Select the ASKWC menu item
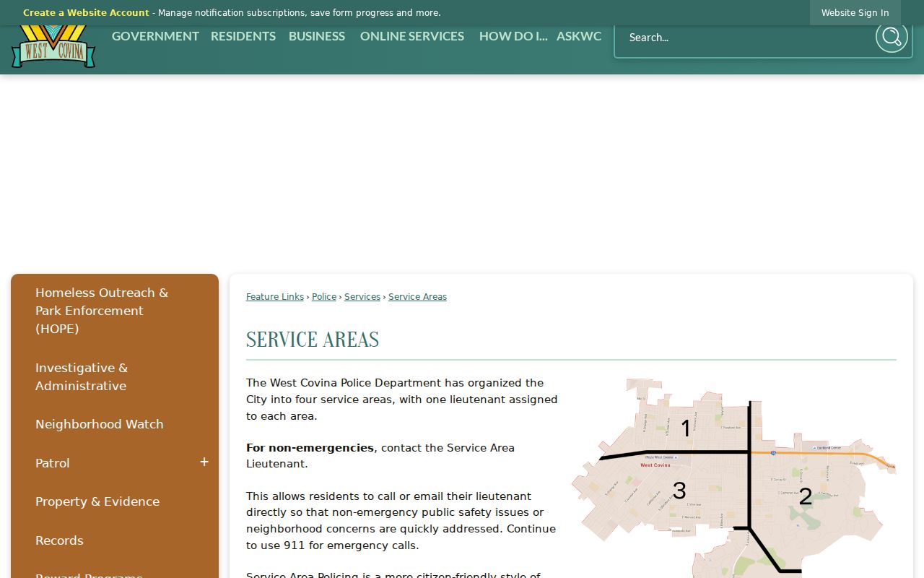This screenshot has width=924, height=578. click(579, 36)
